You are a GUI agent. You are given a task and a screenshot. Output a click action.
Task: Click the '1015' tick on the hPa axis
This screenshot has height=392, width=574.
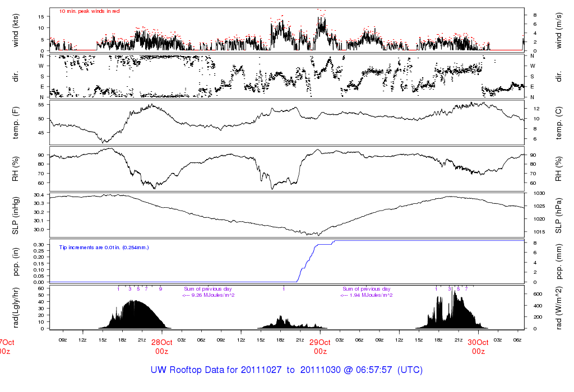[540, 232]
